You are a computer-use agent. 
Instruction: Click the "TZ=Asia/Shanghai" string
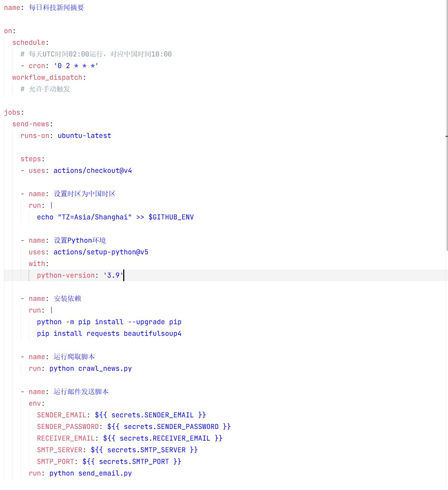pyautogui.click(x=95, y=217)
